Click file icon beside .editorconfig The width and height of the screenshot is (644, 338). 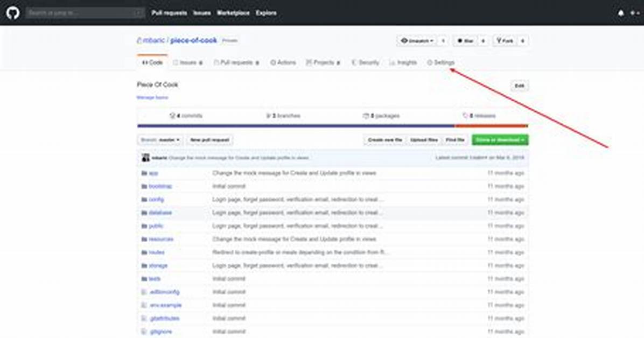click(x=144, y=292)
